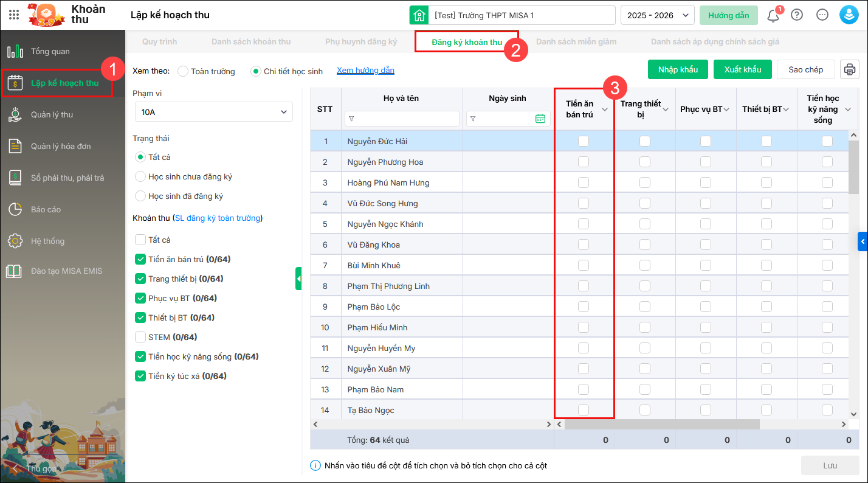Enable the STEM fee checkbox
868x483 pixels.
tap(140, 337)
